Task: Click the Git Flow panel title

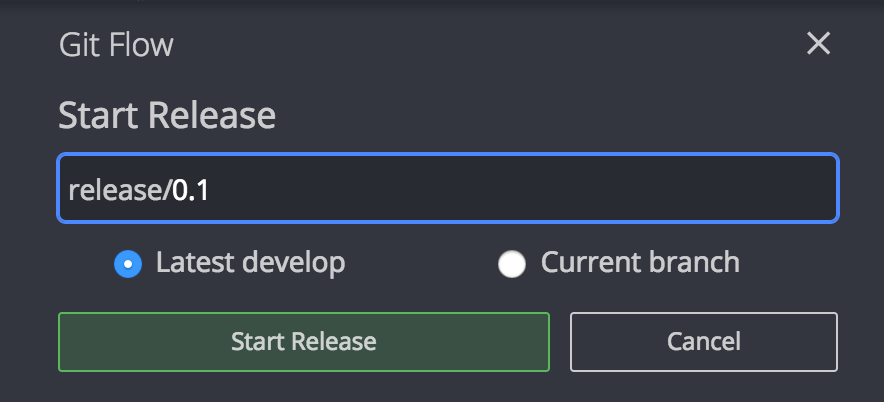Action: (116, 45)
